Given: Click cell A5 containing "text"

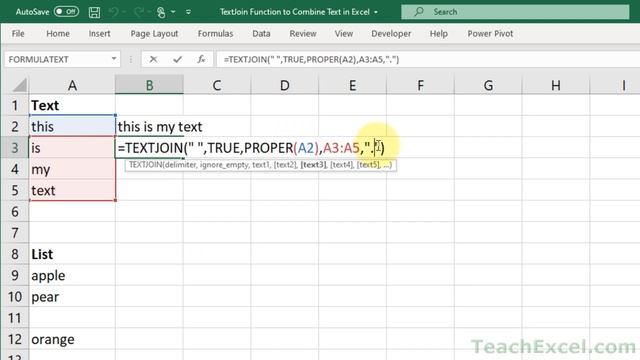Looking at the screenshot, I should pos(72,190).
